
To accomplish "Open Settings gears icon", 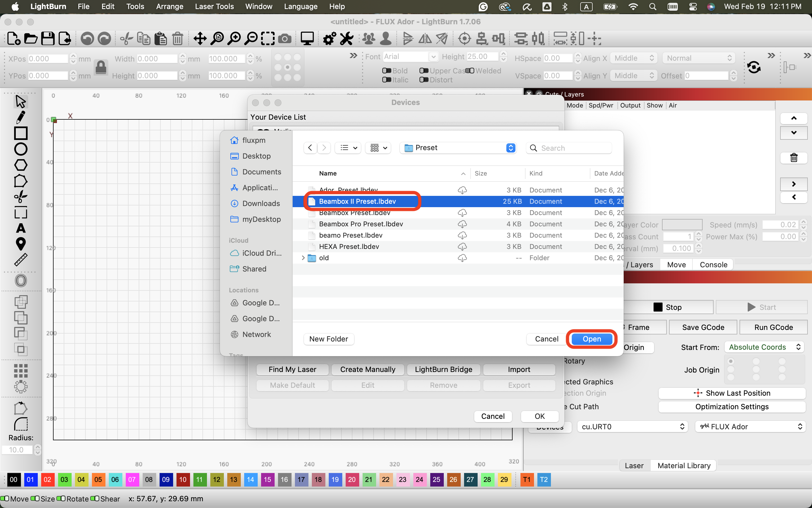I will pyautogui.click(x=330, y=39).
